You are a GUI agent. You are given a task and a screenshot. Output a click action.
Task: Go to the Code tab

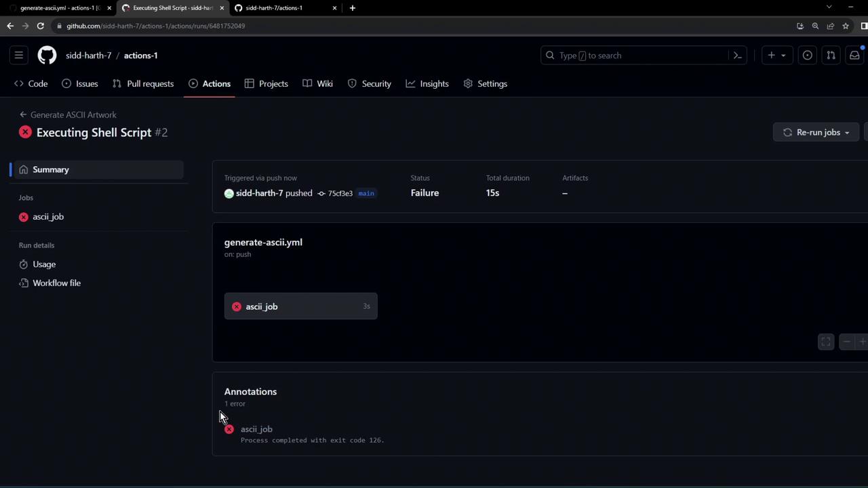tap(31, 83)
